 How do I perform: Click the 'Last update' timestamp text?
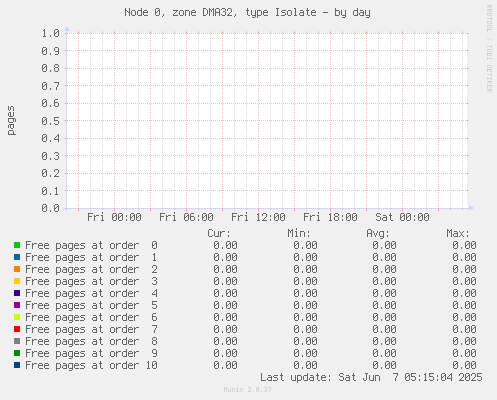371,378
